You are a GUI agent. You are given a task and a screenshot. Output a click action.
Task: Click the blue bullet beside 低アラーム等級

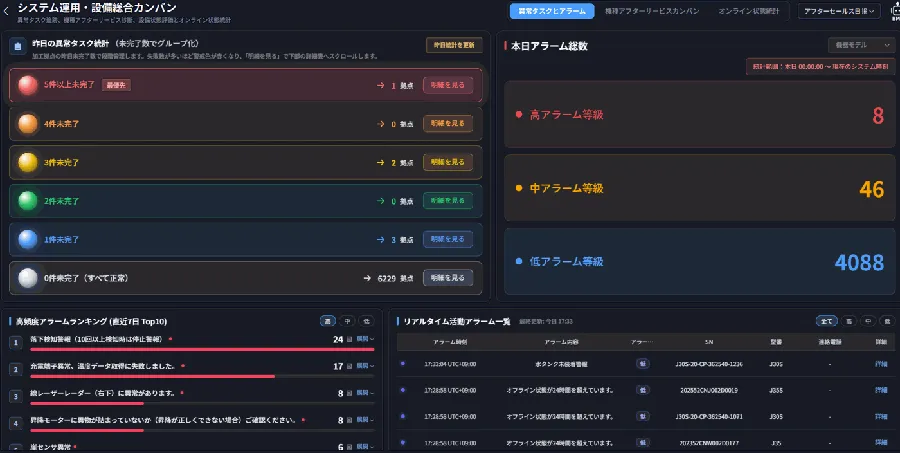[519, 261]
